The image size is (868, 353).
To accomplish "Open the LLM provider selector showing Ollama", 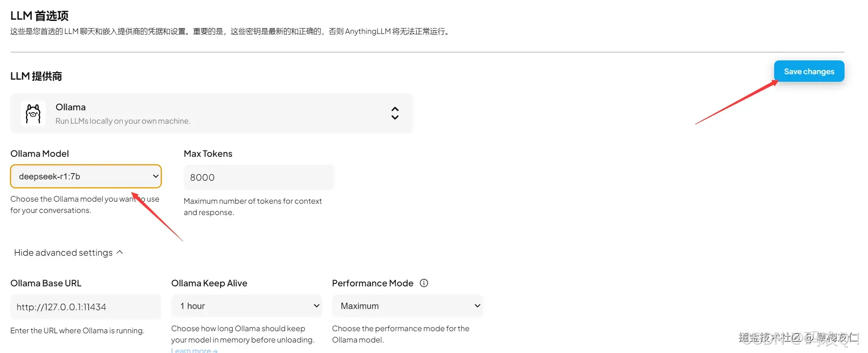I will click(x=212, y=114).
